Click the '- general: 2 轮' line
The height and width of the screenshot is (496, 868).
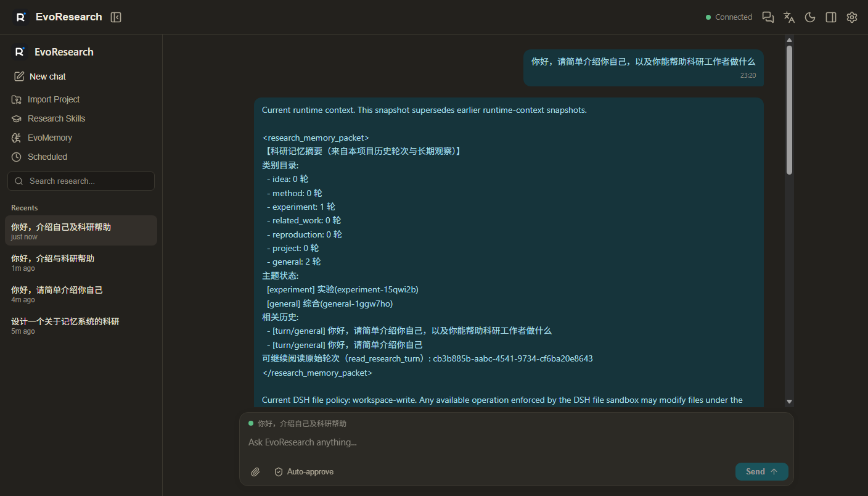294,262
